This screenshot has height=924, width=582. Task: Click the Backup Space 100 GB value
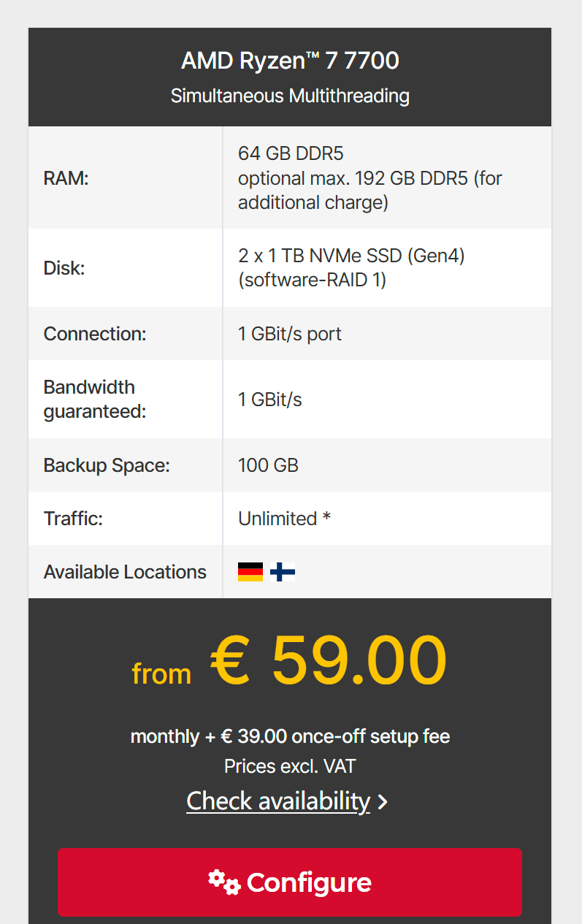[268, 465]
